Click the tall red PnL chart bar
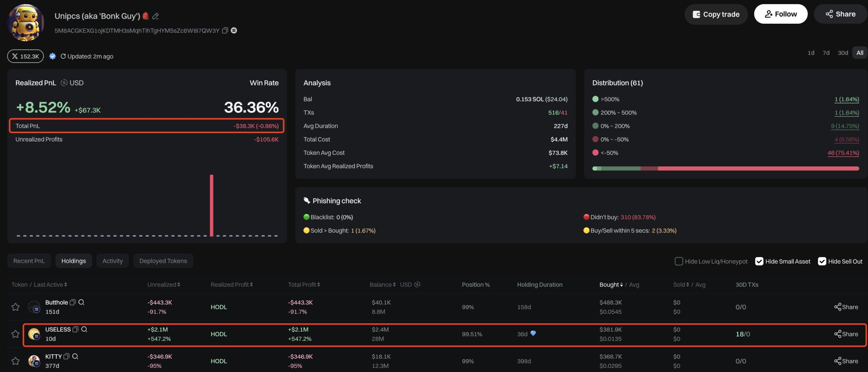This screenshot has height=372, width=868. pos(212,205)
